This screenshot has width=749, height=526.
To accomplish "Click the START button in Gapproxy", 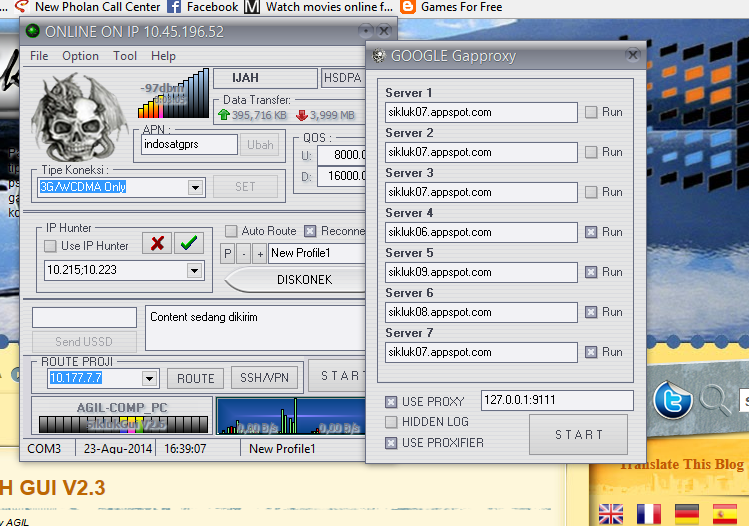I will [x=578, y=434].
